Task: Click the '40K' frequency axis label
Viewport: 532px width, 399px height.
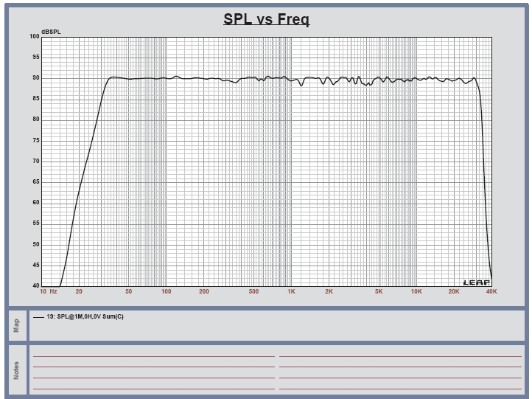Action: 491,292
